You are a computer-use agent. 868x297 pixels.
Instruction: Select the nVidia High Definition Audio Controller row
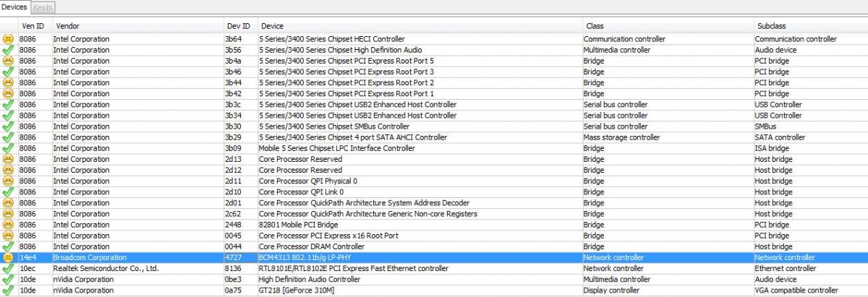coord(434,279)
